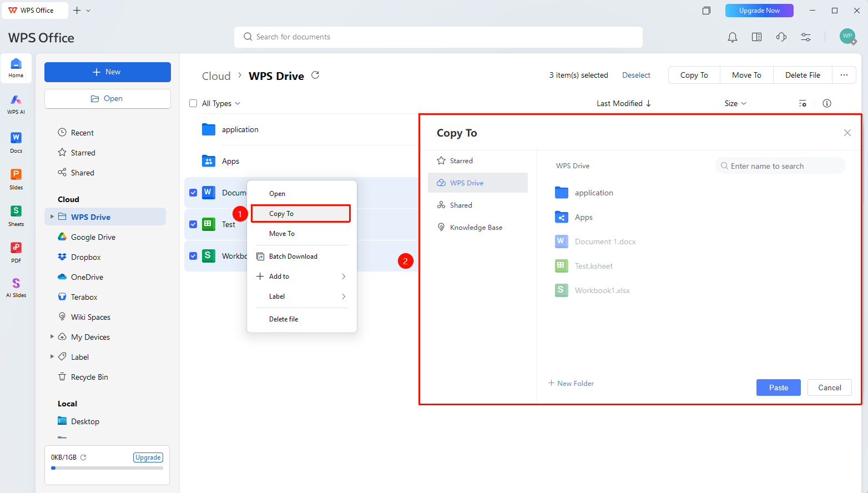The image size is (868, 493).
Task: Expand the WPS Drive tree node
Action: [52, 217]
